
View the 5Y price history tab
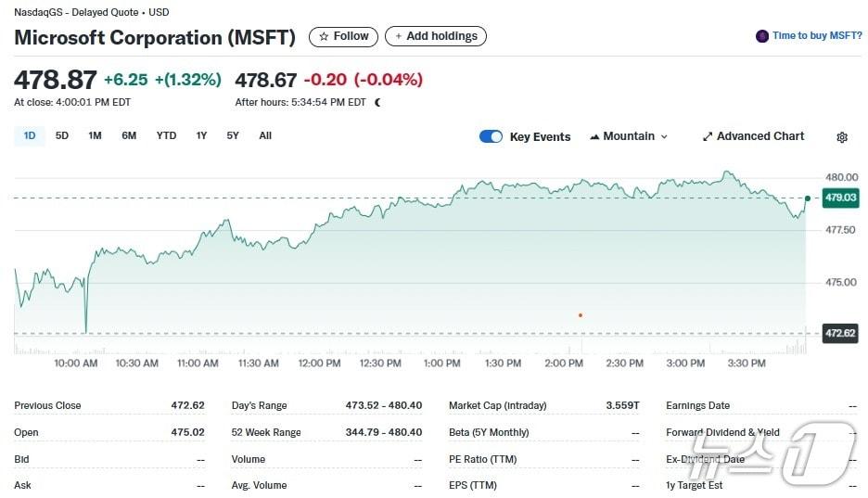pyautogui.click(x=233, y=135)
